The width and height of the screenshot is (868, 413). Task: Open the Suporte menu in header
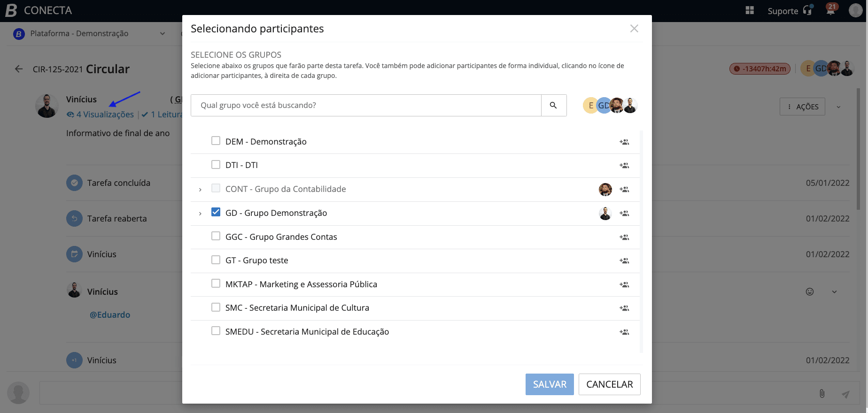coord(789,11)
